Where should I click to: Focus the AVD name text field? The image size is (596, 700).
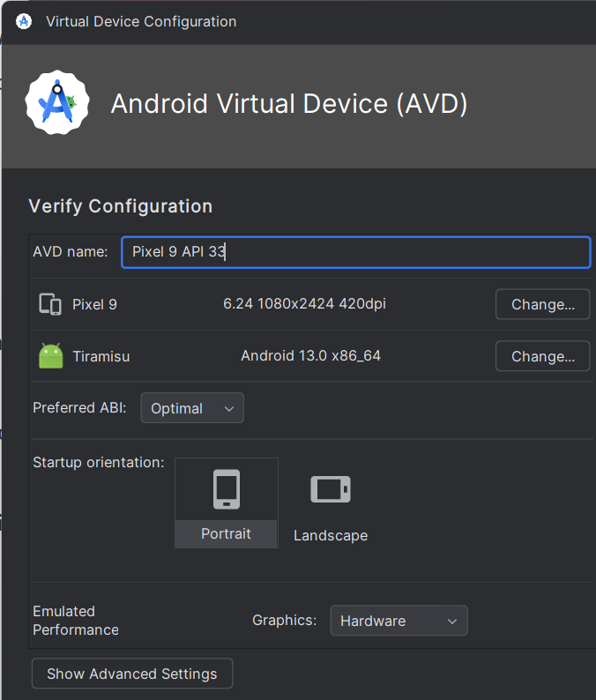(355, 251)
